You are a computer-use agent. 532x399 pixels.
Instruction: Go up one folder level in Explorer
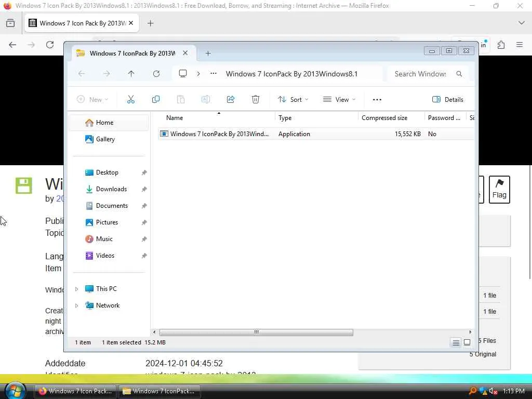(131, 74)
